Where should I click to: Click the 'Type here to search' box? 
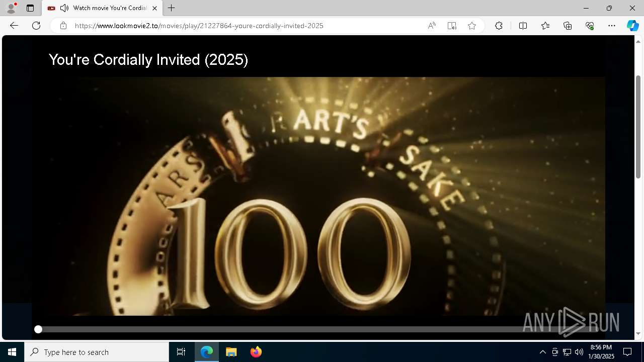click(x=97, y=352)
